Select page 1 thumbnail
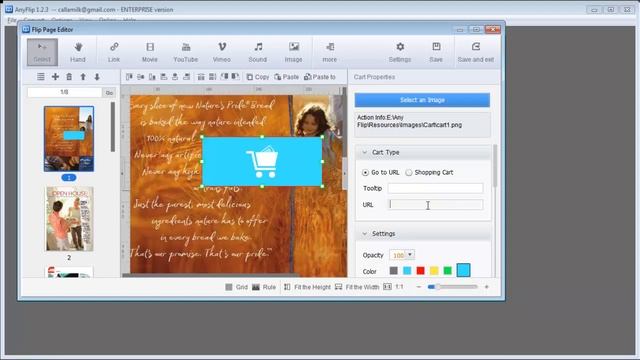This screenshot has width=640, height=360. (x=69, y=139)
